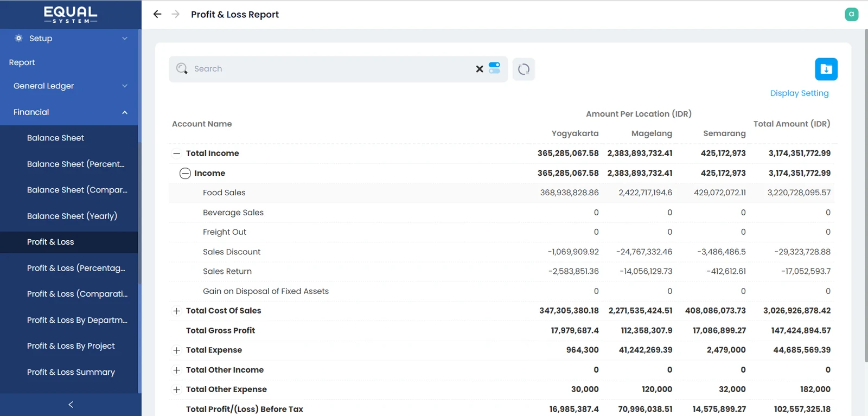Click Total Profit/(Loss) Before Tax label

(245, 409)
